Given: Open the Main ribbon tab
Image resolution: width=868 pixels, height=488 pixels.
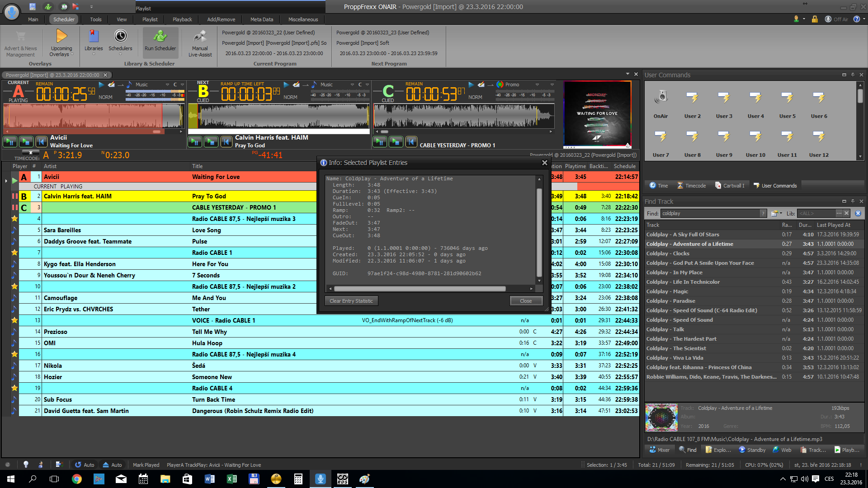Looking at the screenshot, I should (x=33, y=19).
